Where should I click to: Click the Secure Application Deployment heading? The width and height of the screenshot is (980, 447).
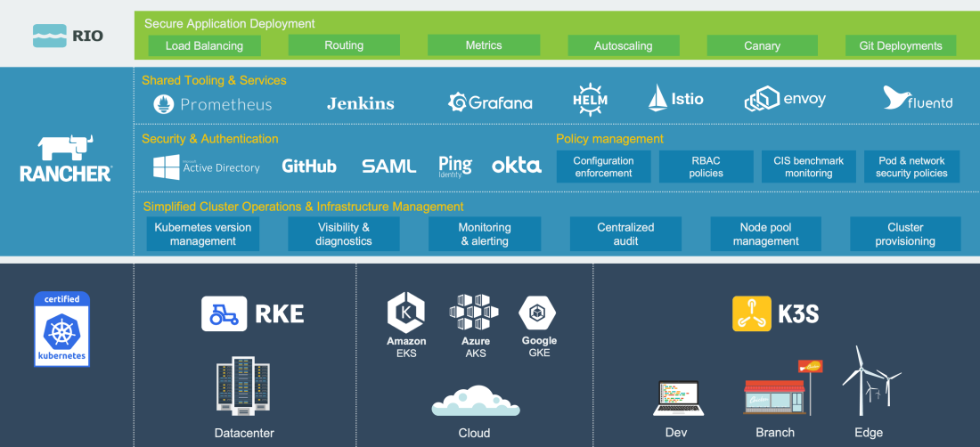click(x=229, y=24)
